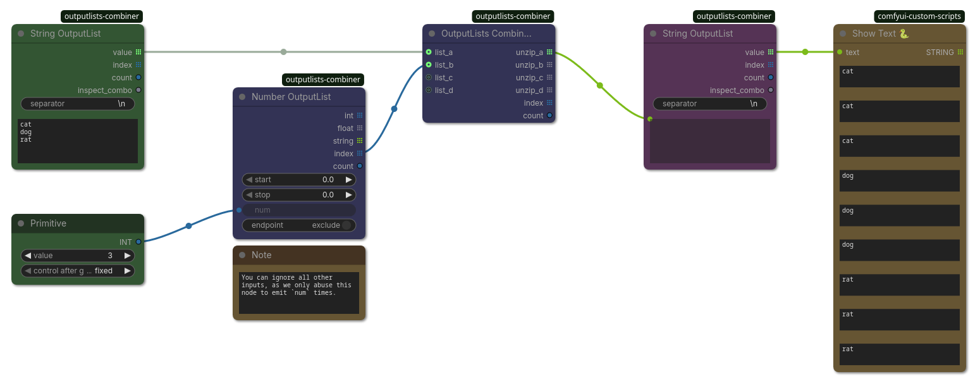980x386 pixels.
Task: Click the float output slot of Number OutputList
Action: click(360, 128)
